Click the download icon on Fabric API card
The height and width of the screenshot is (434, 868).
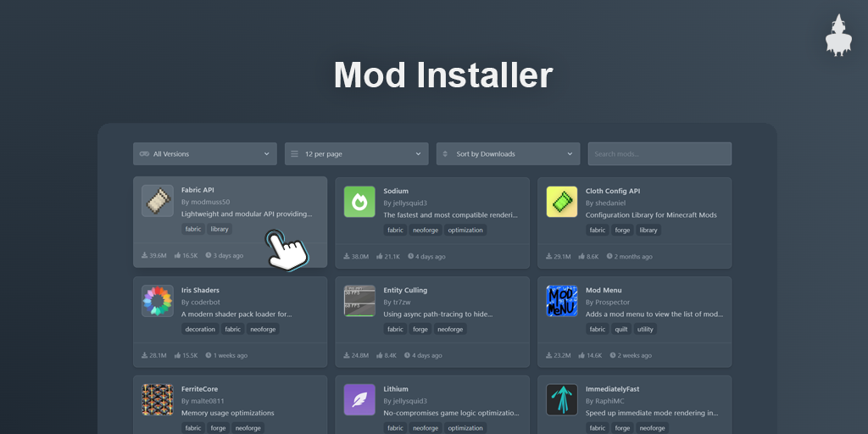click(144, 256)
